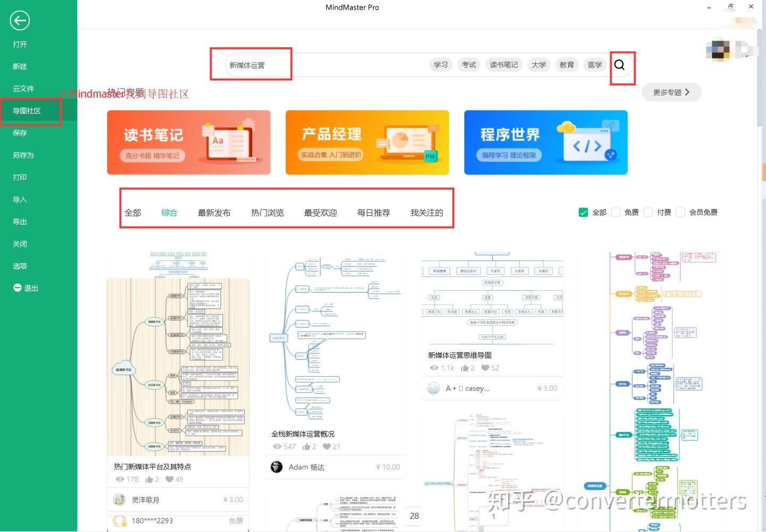
Task: Open author casey avatar
Action: [x=434, y=388]
